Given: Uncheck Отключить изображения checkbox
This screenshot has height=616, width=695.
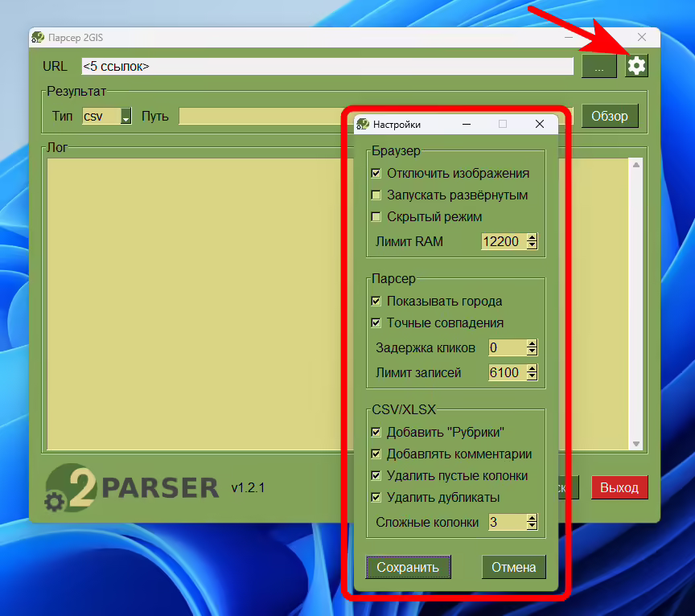Looking at the screenshot, I should 376,173.
